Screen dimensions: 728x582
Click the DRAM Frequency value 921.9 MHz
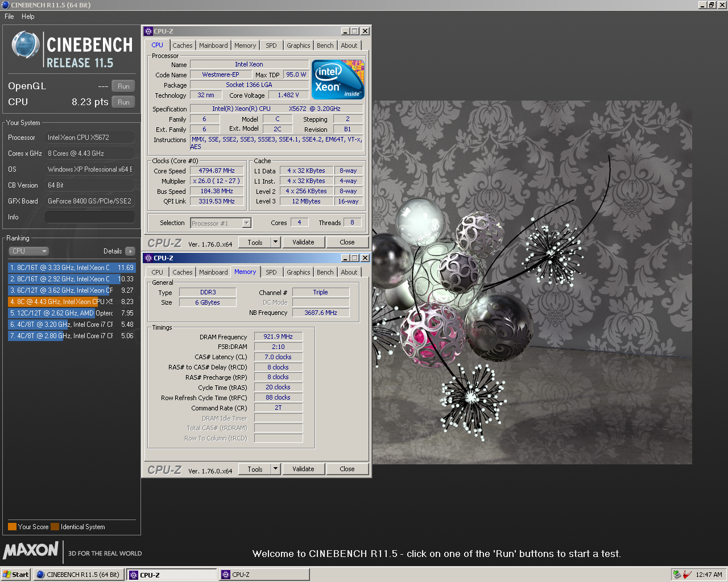pos(278,336)
